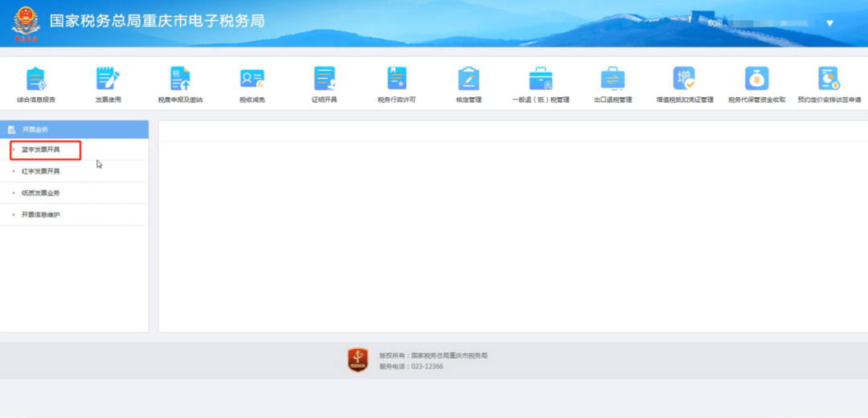This screenshot has width=868, height=418.
Task: Open 开票信息维护 in the sidebar
Action: [40, 215]
